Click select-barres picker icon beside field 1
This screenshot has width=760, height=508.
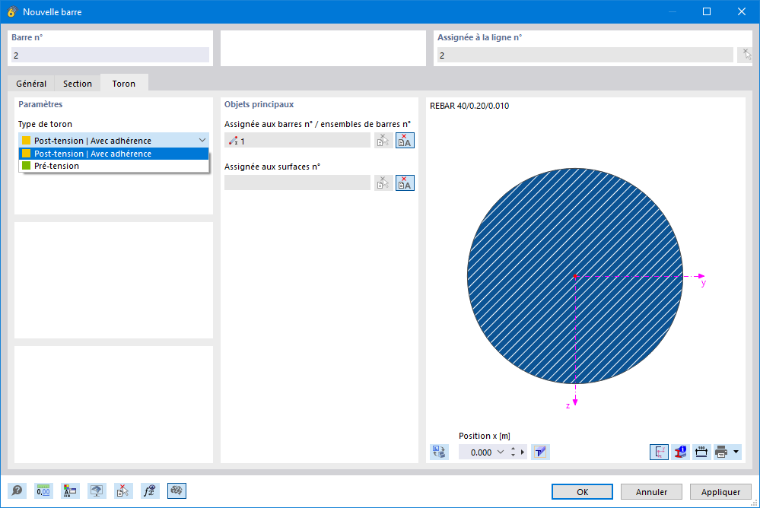[x=383, y=141]
